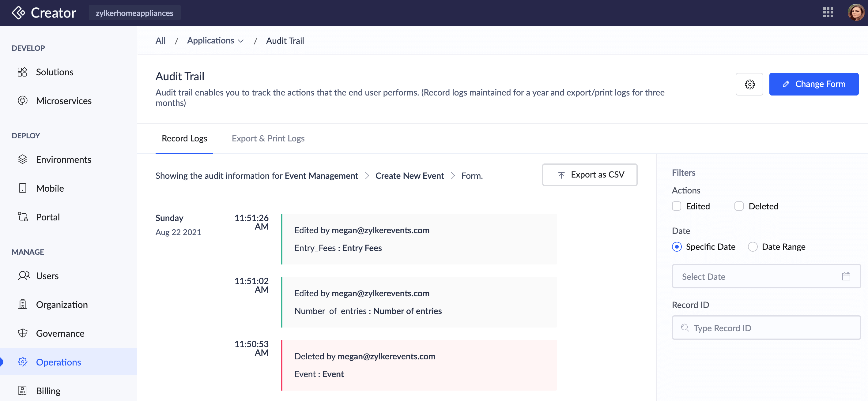
Task: Open the Governance menu item
Action: coord(68,333)
